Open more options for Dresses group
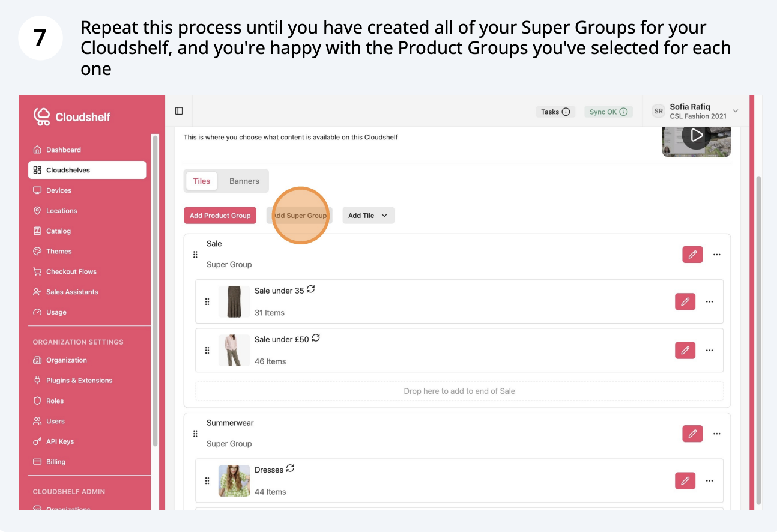The image size is (777, 532). [710, 480]
